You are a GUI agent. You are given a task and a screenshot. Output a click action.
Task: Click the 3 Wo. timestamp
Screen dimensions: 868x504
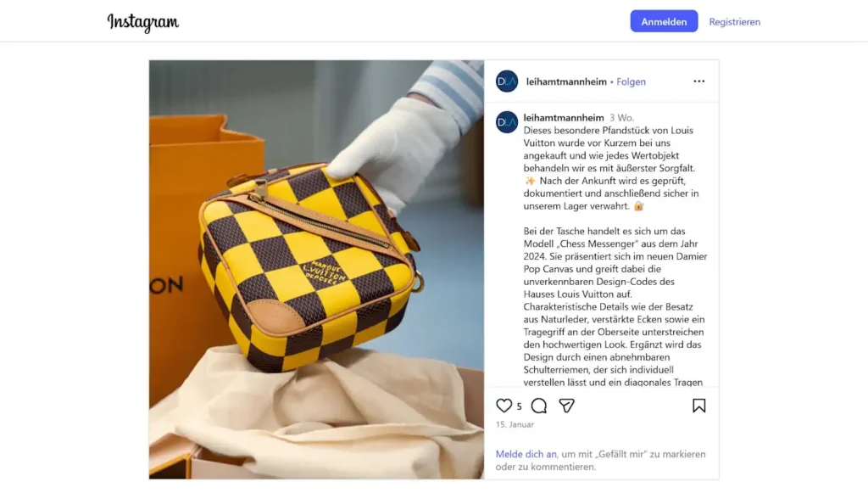pos(621,118)
